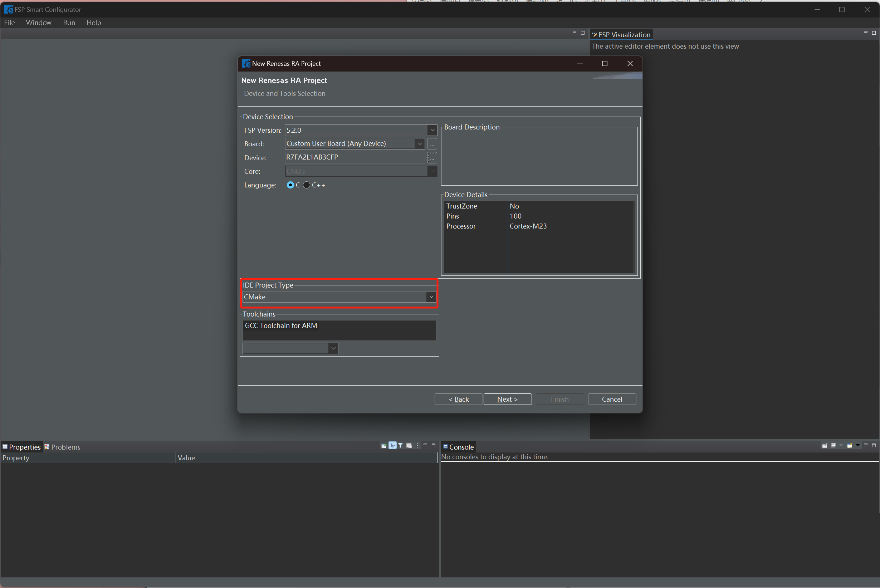
Task: Click the TrustZone row in Device Details
Action: pyautogui.click(x=539, y=206)
